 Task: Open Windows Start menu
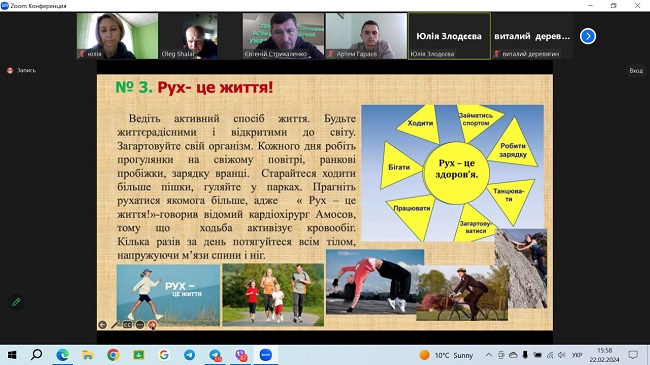pos(12,355)
